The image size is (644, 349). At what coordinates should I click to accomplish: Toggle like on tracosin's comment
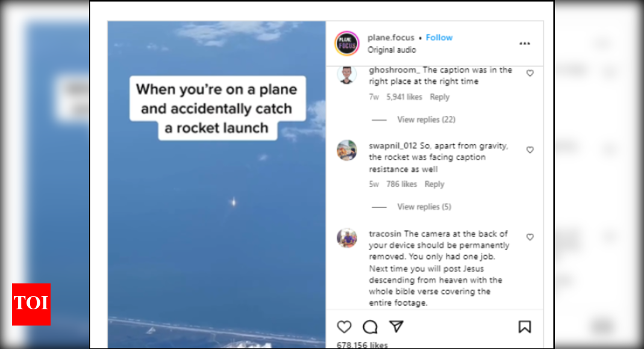point(530,236)
